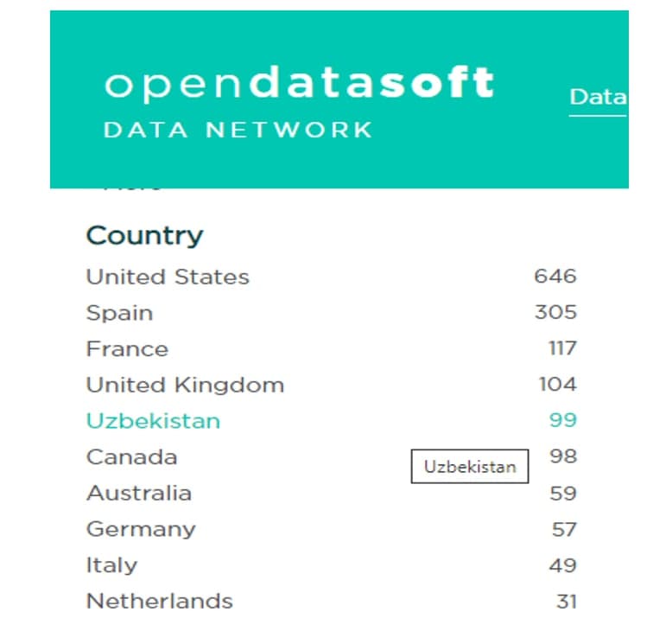
Task: Click the opendatasoft Data Network logo
Action: coord(298,101)
